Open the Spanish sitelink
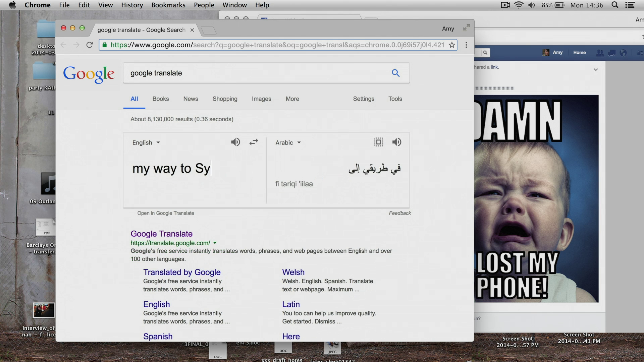The image size is (644, 362). coord(158,337)
